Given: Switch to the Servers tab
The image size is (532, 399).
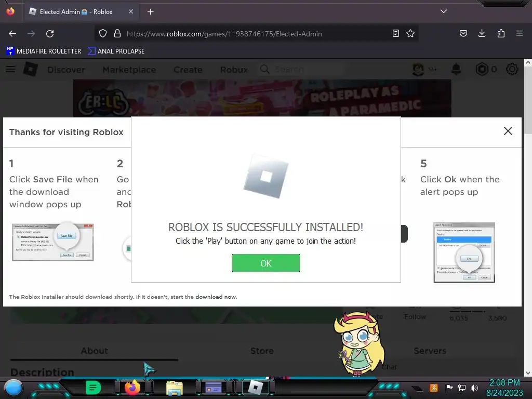Looking at the screenshot, I should point(430,351).
